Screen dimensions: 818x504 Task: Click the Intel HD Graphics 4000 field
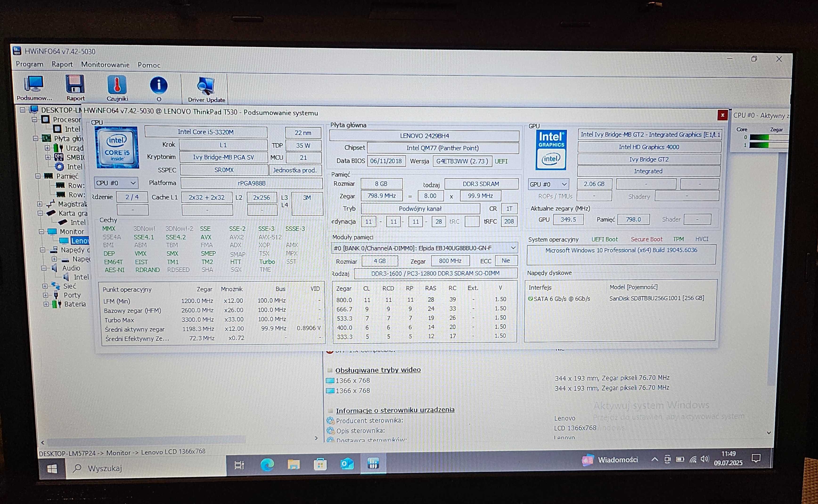pyautogui.click(x=649, y=147)
